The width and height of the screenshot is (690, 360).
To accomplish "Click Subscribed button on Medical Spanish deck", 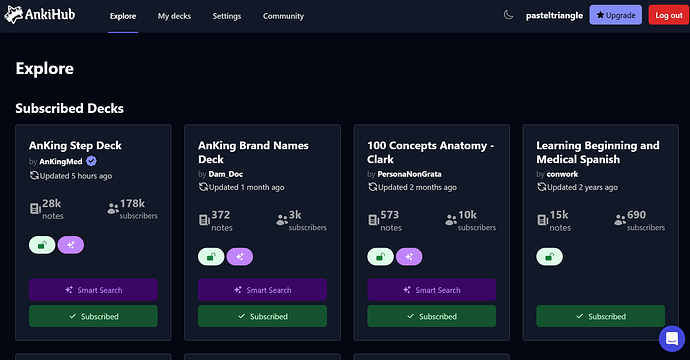I will [x=601, y=316].
